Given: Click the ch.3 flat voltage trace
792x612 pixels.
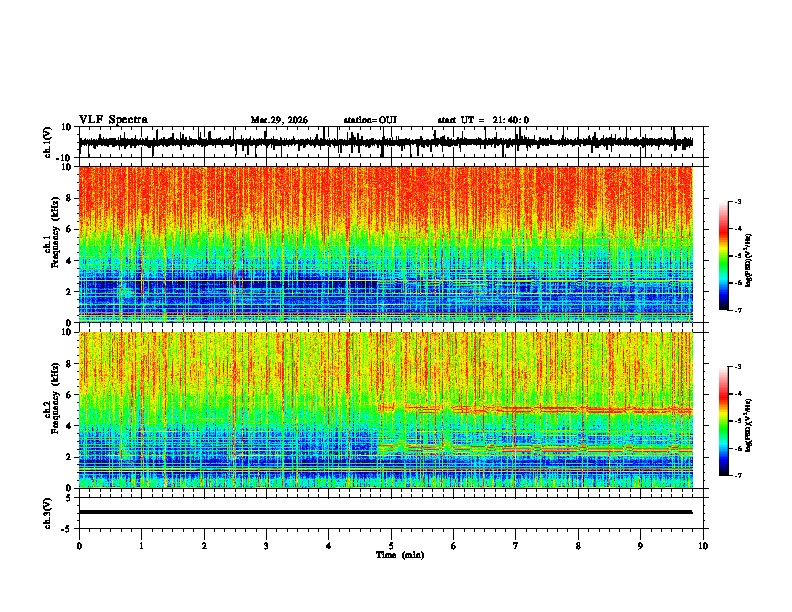Looking at the screenshot, I should tap(385, 512).
